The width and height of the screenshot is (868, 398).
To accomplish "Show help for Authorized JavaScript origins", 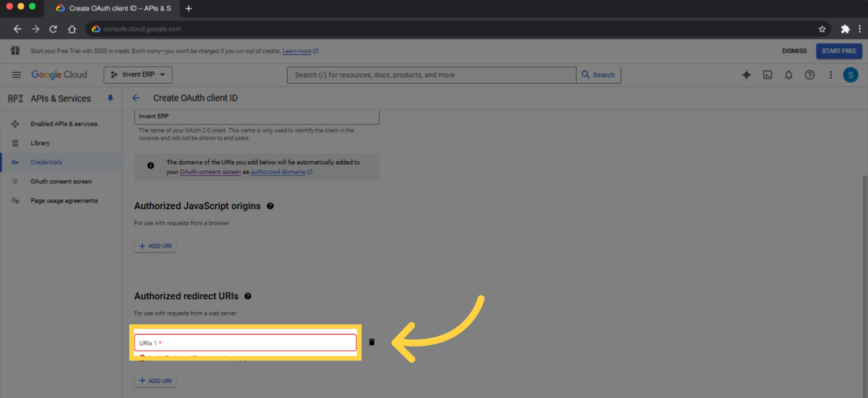I will pos(270,206).
